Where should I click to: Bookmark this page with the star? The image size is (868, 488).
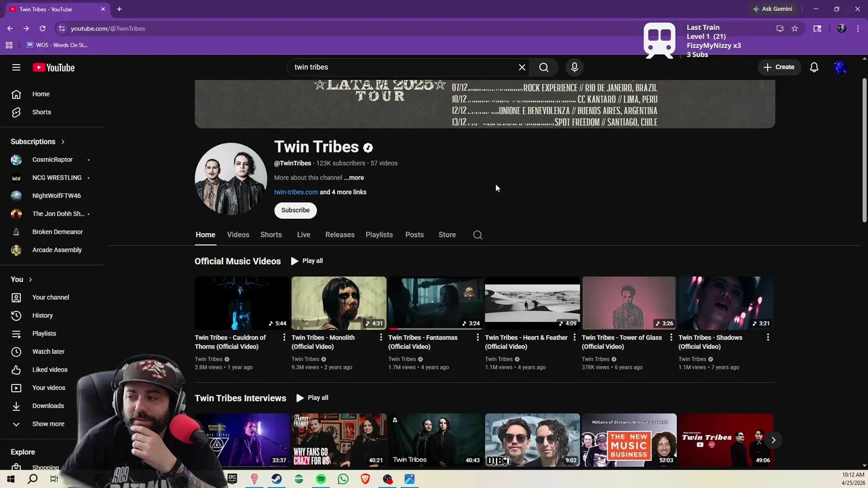point(795,28)
